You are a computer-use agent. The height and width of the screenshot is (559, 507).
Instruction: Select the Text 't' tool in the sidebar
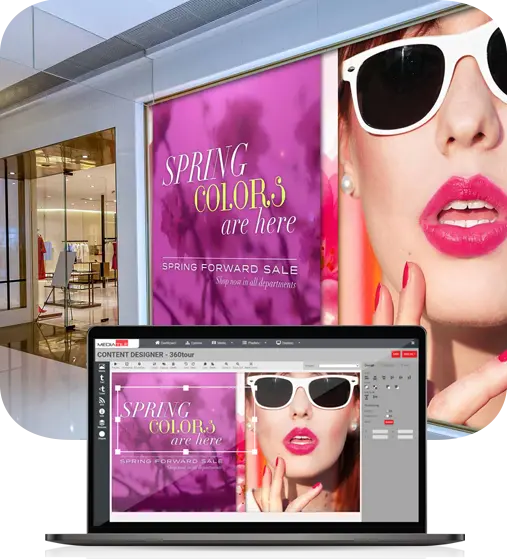tap(102, 379)
